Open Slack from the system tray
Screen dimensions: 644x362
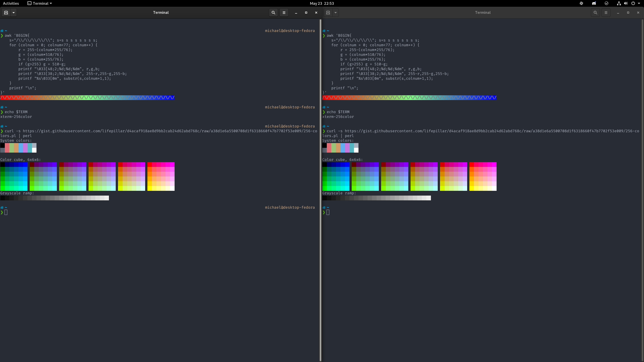581,3
